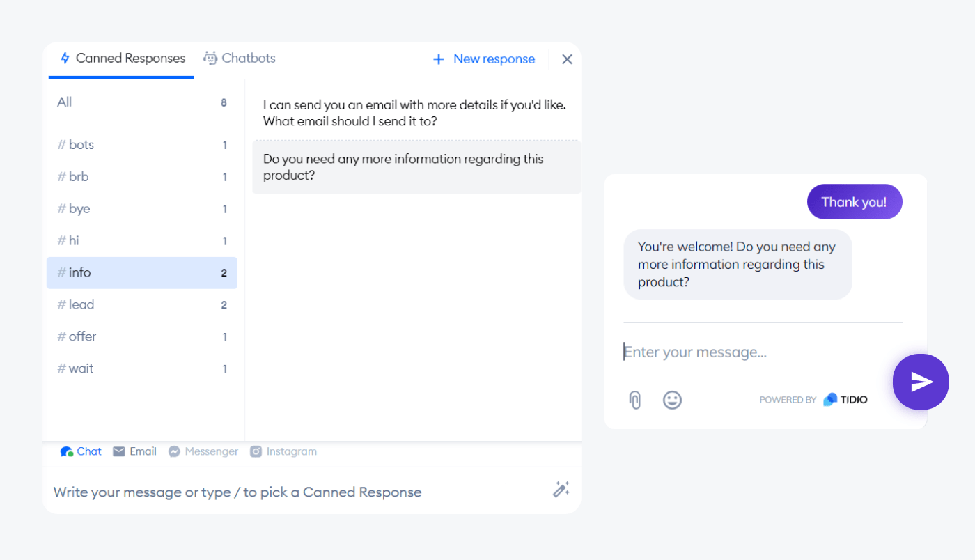Open the Powered by Tidio link
Image resolution: width=975 pixels, height=560 pixels.
pyautogui.click(x=813, y=400)
